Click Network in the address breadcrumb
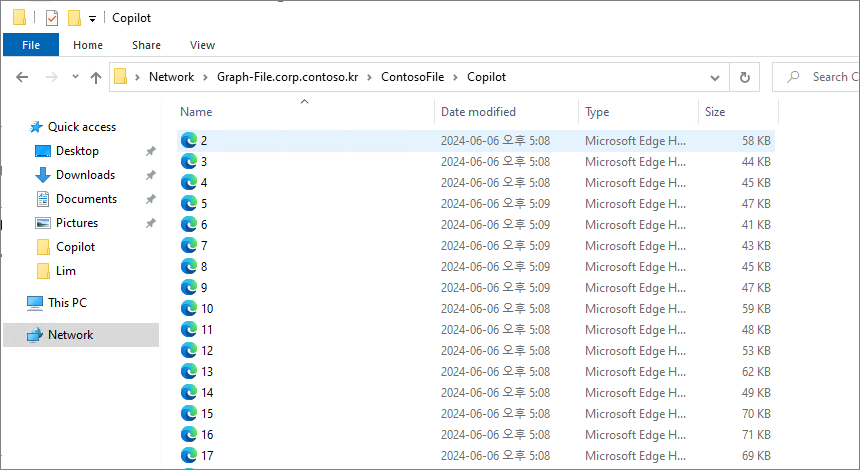This screenshot has width=860, height=470. pos(172,77)
